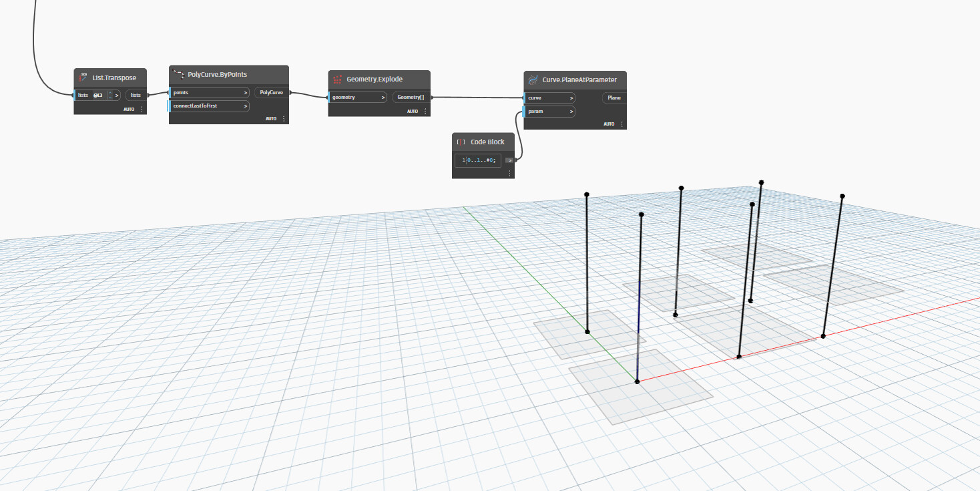The height and width of the screenshot is (491, 980).
Task: Click the List.Transpose node icon
Action: 83,77
